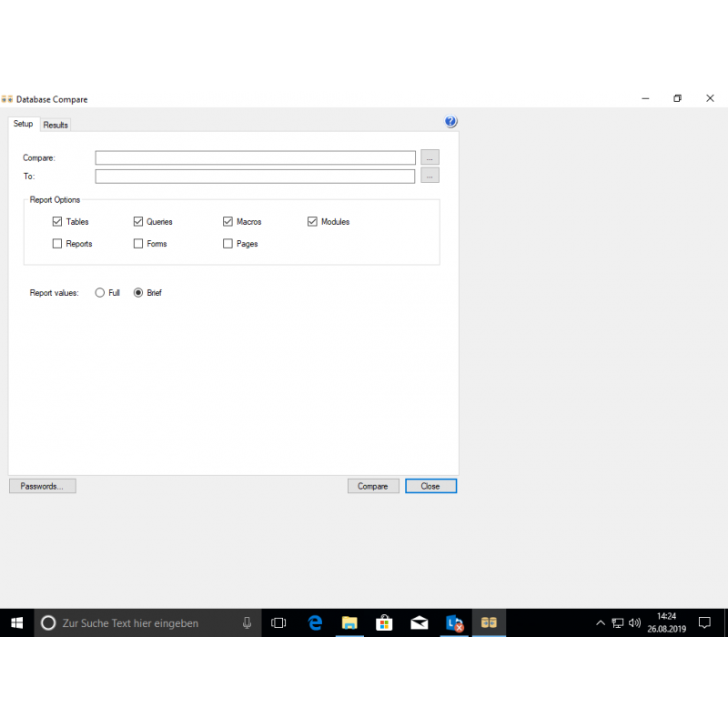The width and height of the screenshot is (728, 728).
Task: Browse for the To database file
Action: (x=430, y=176)
